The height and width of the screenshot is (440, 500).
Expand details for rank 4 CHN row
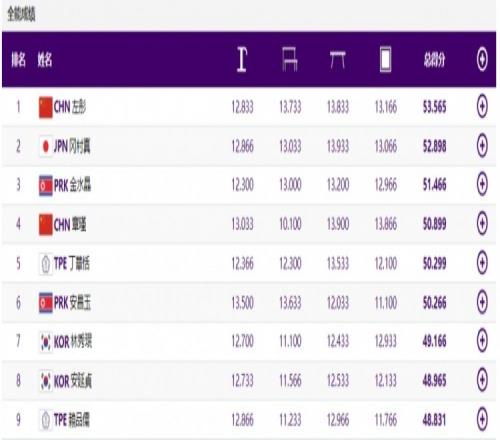click(482, 224)
